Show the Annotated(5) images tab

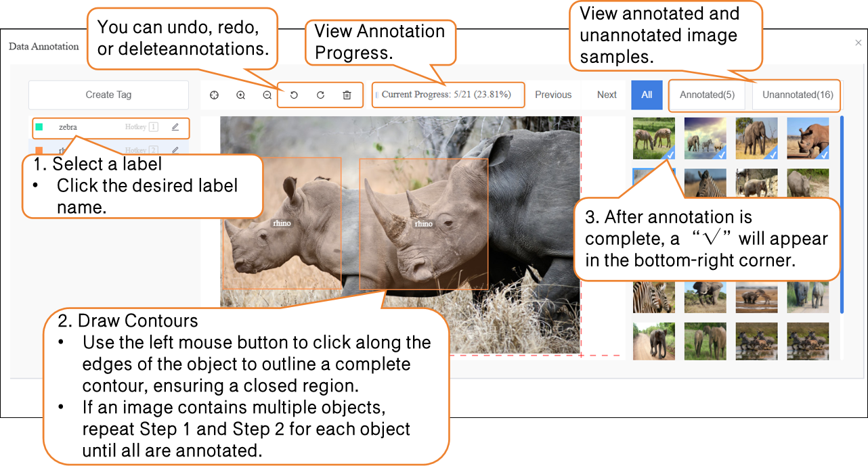(707, 95)
